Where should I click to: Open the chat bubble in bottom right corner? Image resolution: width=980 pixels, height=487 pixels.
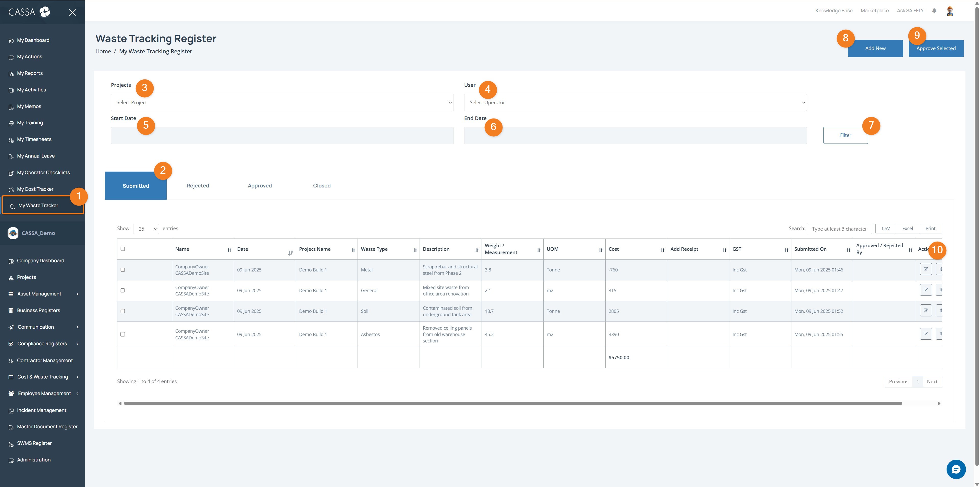957,469
